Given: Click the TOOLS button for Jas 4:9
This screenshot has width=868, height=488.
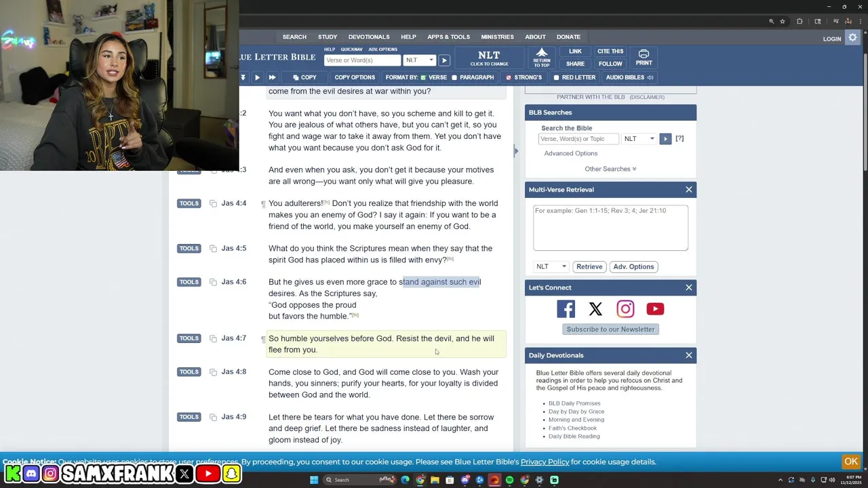Looking at the screenshot, I should coord(189,417).
